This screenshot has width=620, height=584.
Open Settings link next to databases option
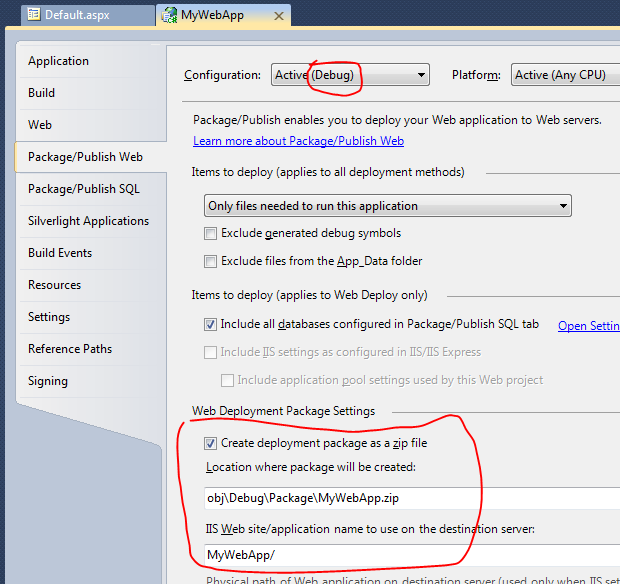click(589, 326)
